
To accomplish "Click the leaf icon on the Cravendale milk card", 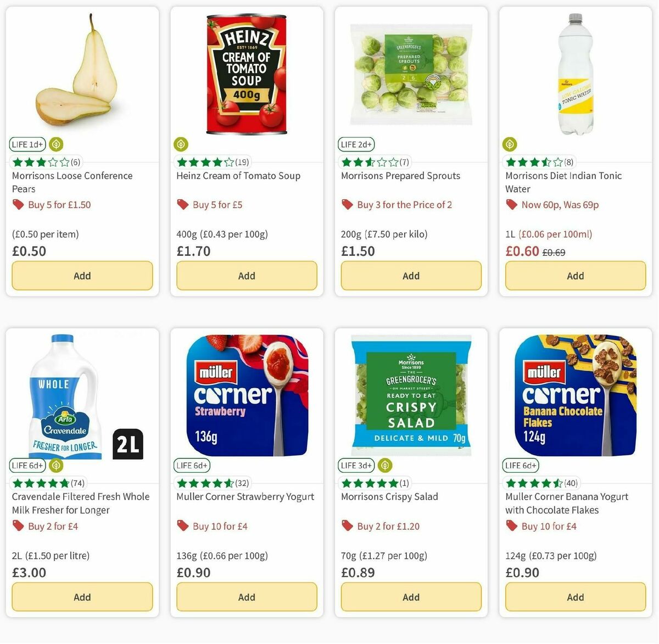I will point(55,465).
